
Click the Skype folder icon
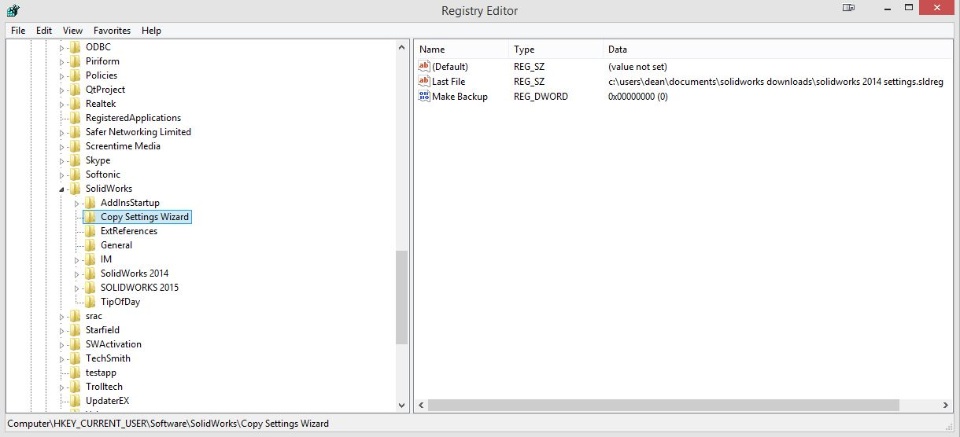[x=75, y=160]
